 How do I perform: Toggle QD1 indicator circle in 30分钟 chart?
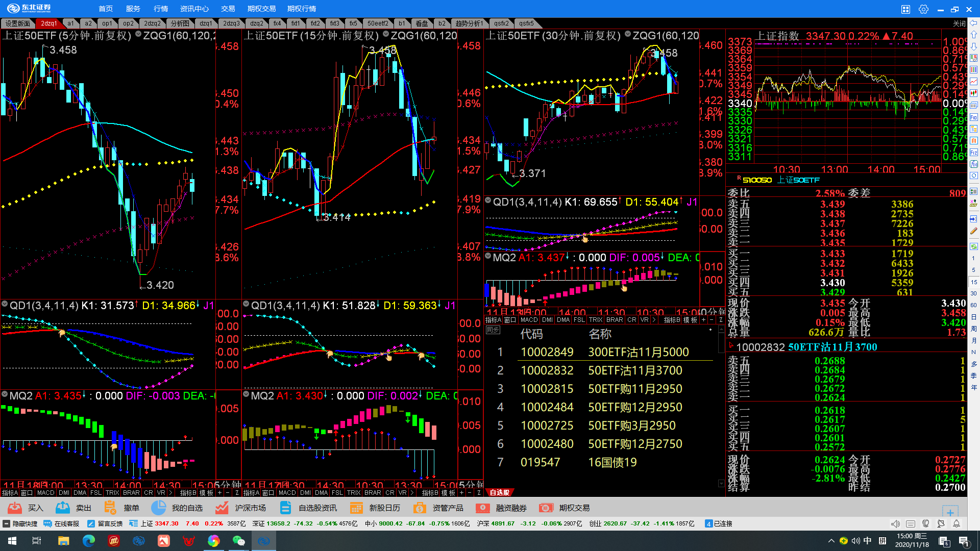[x=488, y=201]
